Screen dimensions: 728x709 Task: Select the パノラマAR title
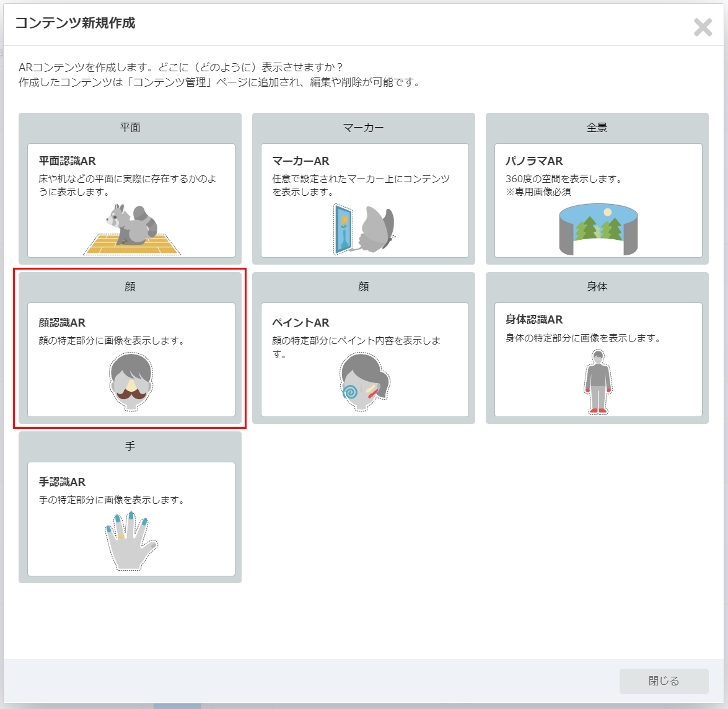[534, 161]
